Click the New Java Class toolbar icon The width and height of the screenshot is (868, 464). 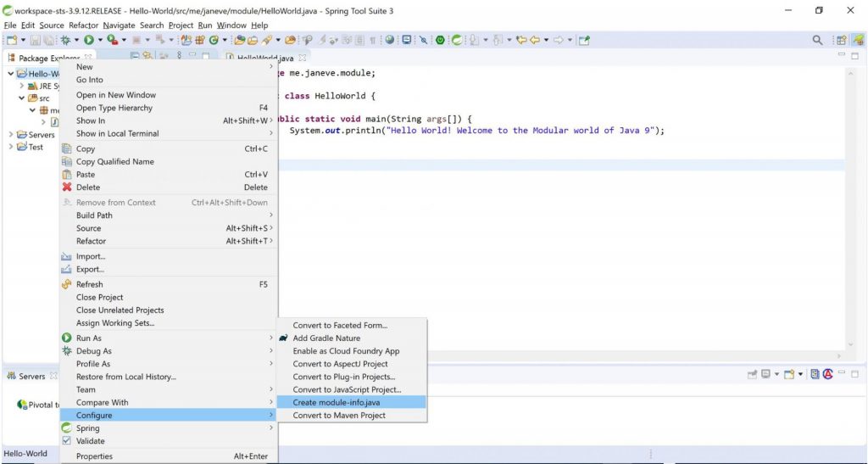click(x=213, y=40)
